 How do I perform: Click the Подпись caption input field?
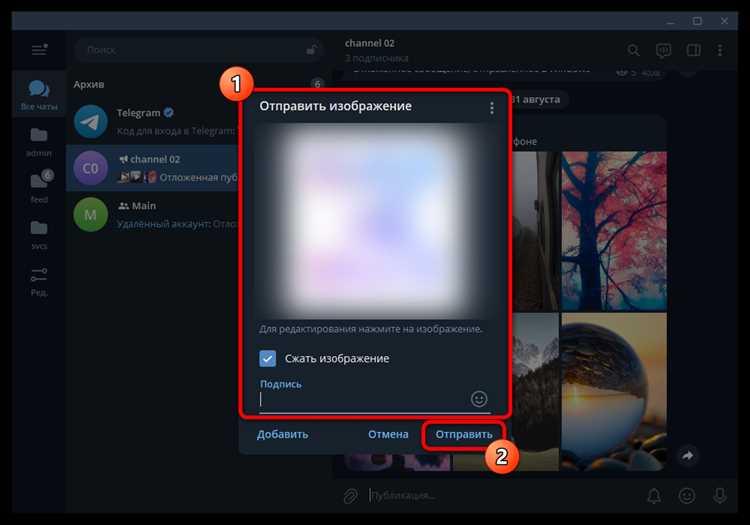click(364, 399)
